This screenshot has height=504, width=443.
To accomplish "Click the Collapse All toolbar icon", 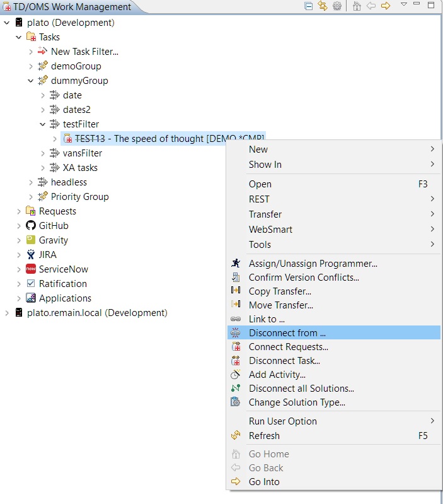I will [x=309, y=6].
